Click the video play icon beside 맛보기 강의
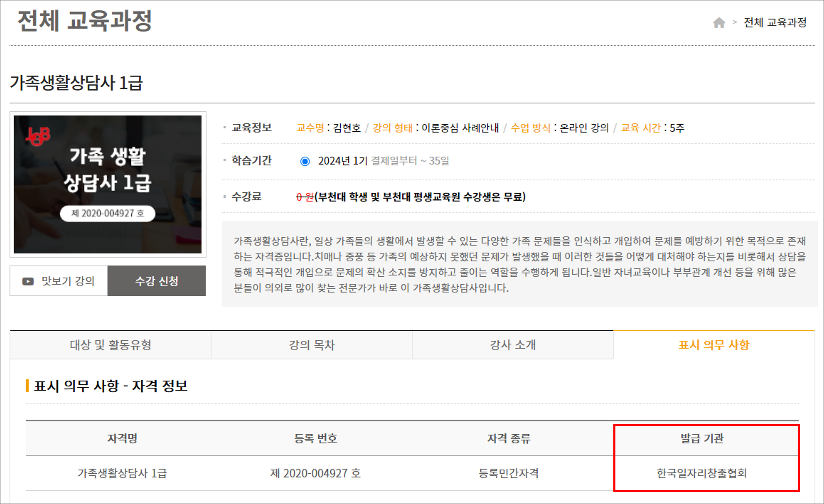 click(x=28, y=281)
